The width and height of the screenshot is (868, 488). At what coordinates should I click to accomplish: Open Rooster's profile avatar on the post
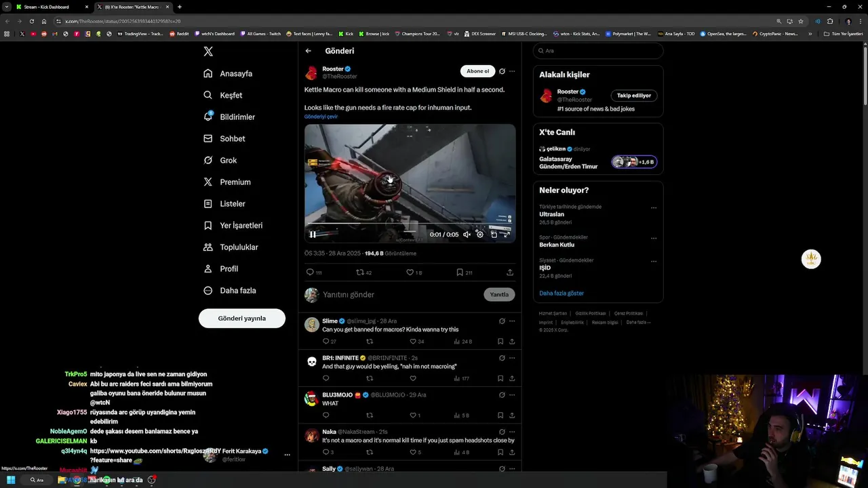(x=311, y=73)
